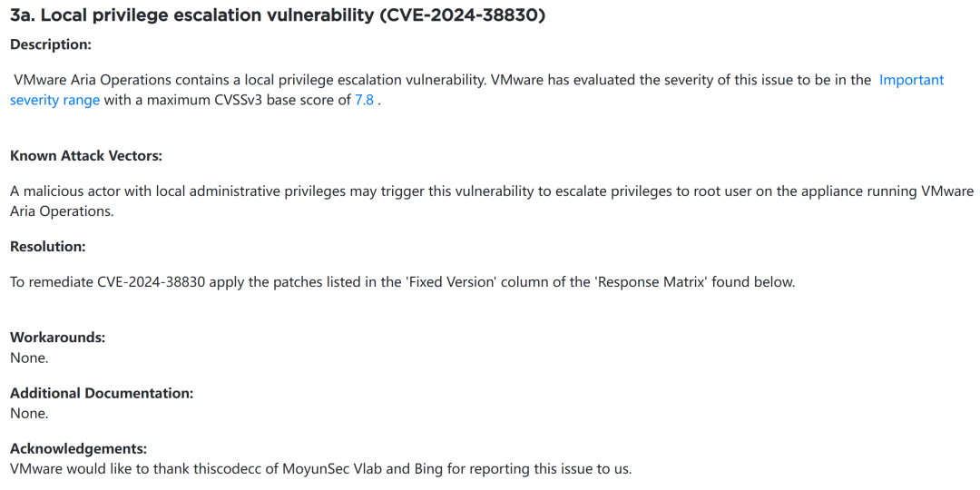980x490 pixels.
Task: Click the Acknowledgements: heading
Action: (x=79, y=448)
